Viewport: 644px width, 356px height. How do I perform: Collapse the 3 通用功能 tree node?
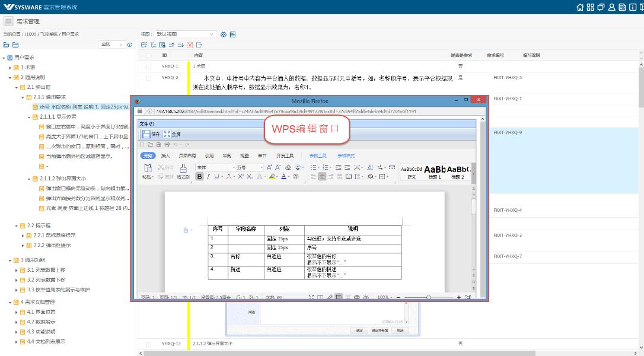point(10,260)
